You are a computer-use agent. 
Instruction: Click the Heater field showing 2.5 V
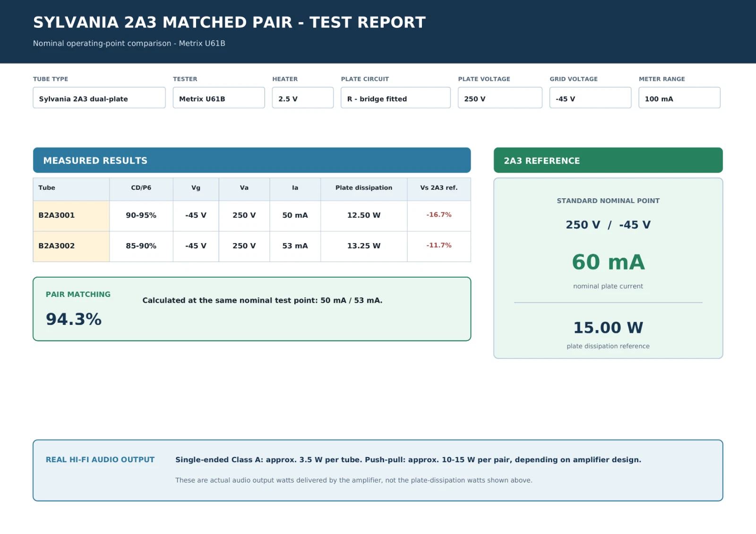(303, 98)
